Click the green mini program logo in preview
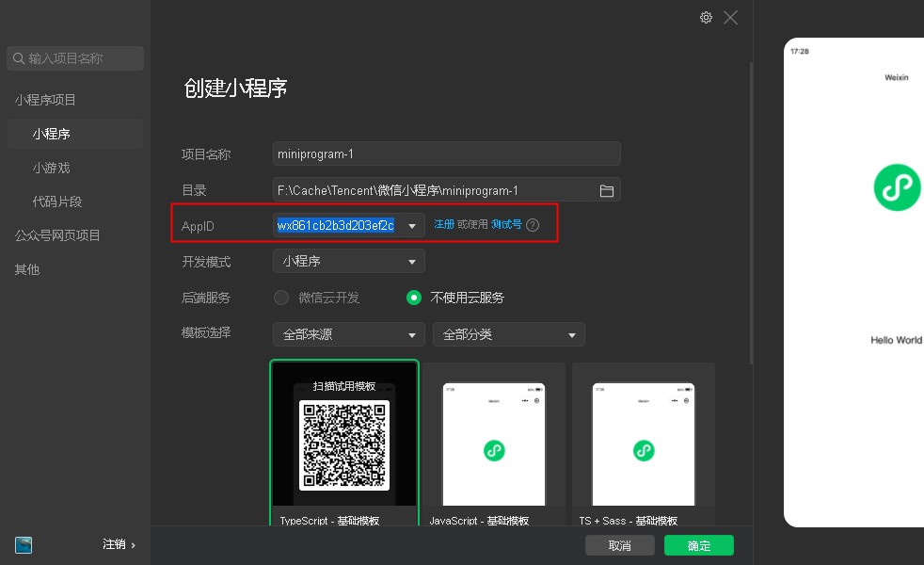924x565 pixels. click(x=897, y=187)
